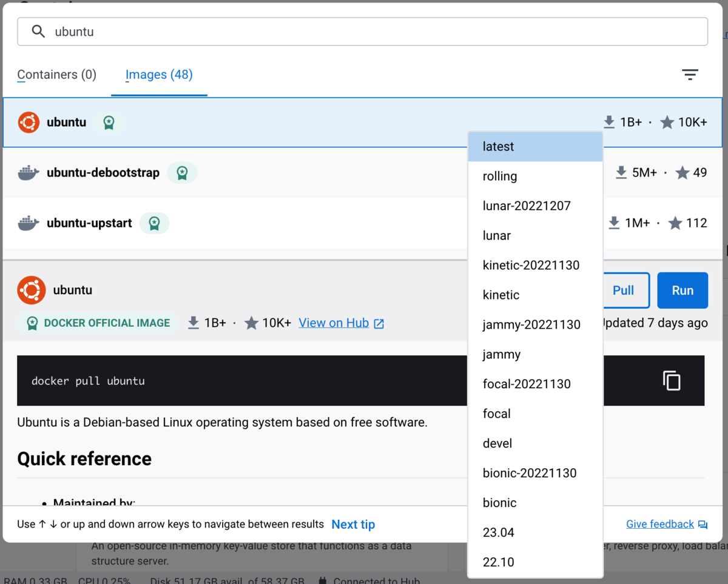The height and width of the screenshot is (584, 728).
Task: Click download icon in details panel
Action: point(194,323)
